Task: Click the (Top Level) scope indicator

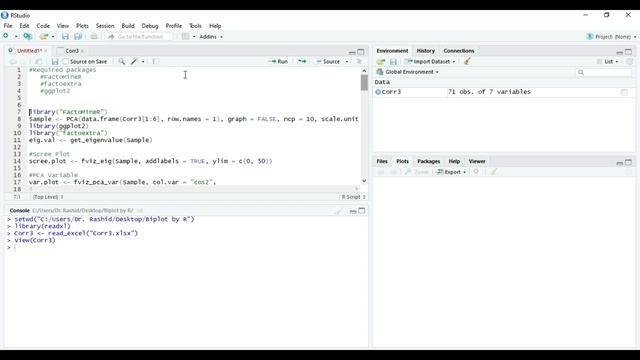Action: click(48, 197)
